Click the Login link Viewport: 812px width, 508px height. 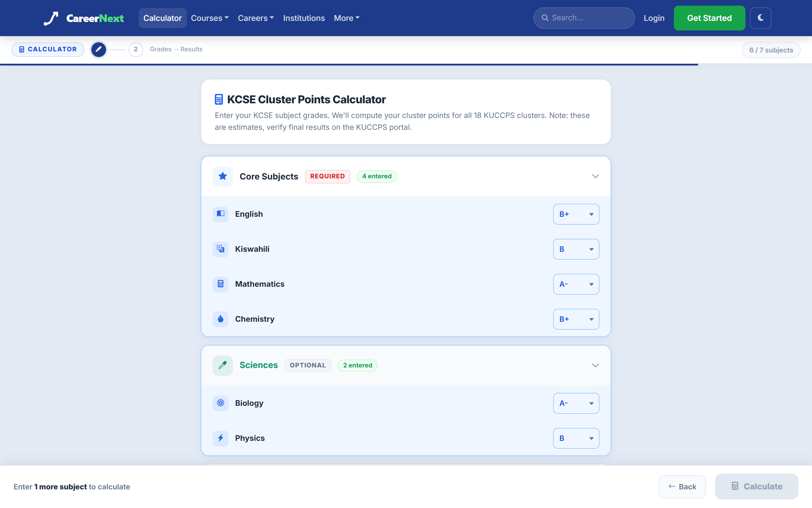[654, 18]
